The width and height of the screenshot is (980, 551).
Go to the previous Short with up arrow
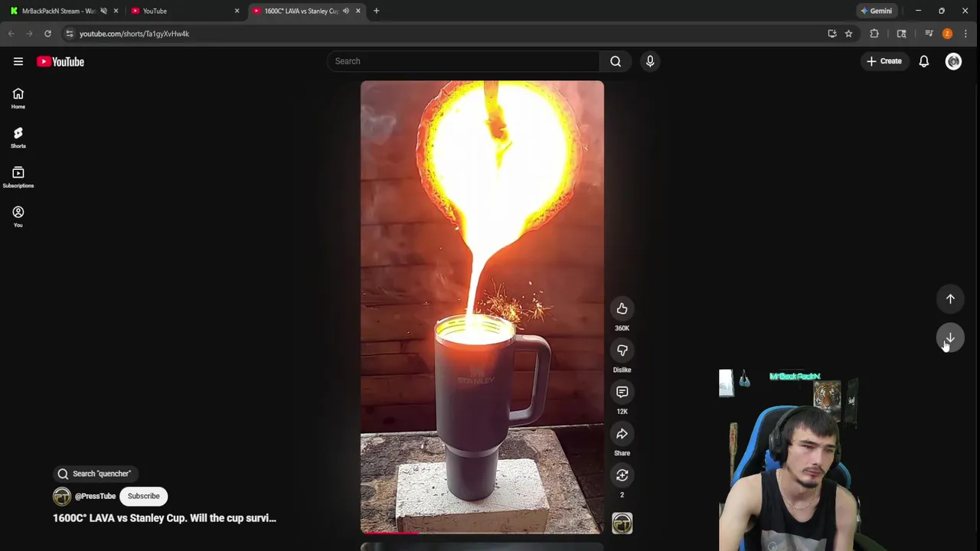950,299
